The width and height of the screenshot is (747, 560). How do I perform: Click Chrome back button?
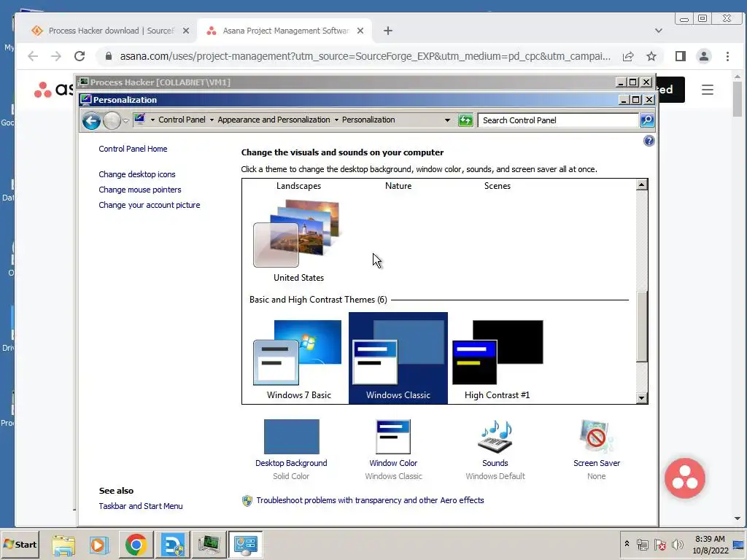pyautogui.click(x=32, y=56)
